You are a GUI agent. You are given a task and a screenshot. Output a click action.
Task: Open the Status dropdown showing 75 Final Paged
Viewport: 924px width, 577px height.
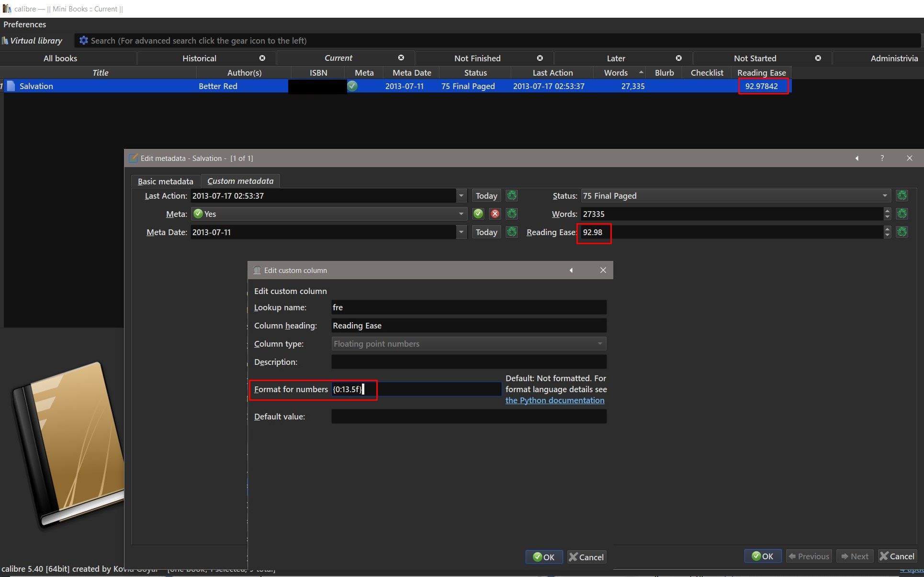[884, 196]
